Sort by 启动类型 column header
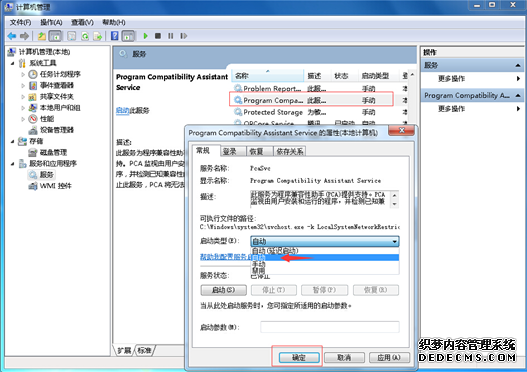 pyautogui.click(x=378, y=76)
